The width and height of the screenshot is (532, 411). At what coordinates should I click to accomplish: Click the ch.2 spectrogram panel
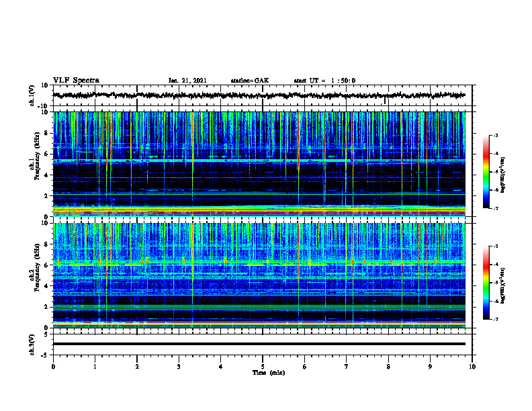(259, 275)
